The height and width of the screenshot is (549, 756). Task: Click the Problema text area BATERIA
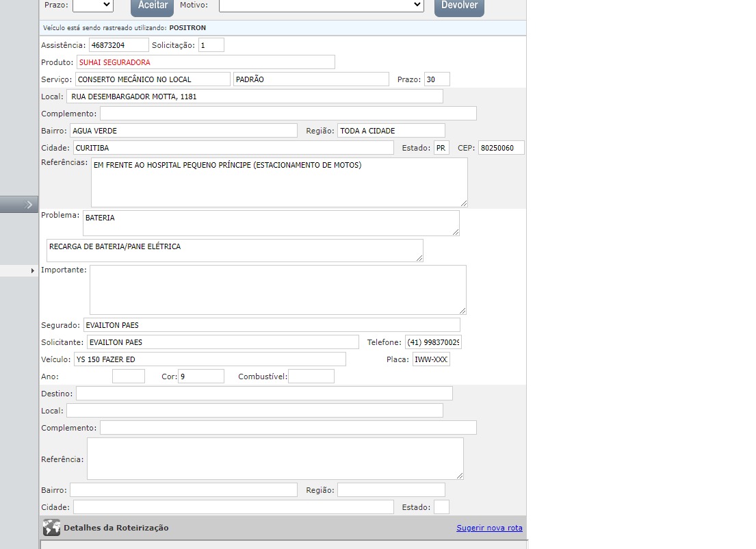[x=271, y=223]
